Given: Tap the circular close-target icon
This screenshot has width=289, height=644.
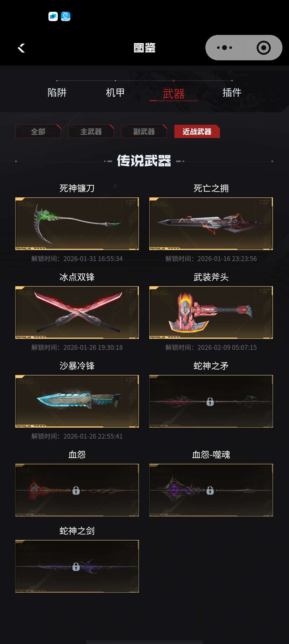Looking at the screenshot, I should coord(263,48).
